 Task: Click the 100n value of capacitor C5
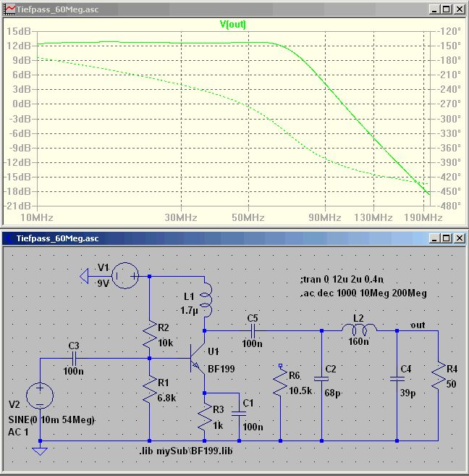[253, 343]
